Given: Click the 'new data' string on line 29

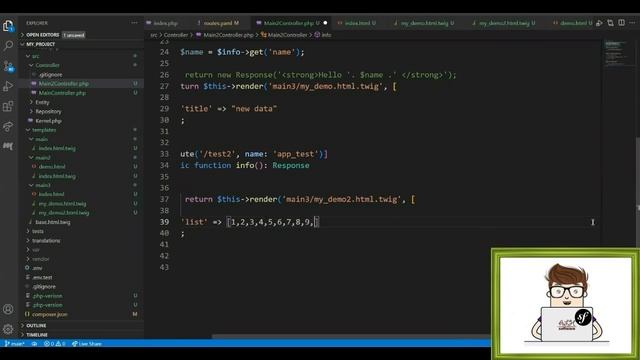Looking at the screenshot, I should (x=254, y=109).
